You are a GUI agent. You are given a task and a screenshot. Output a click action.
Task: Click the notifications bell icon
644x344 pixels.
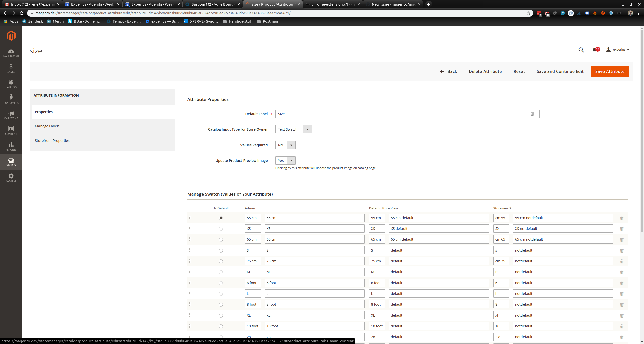pos(594,50)
